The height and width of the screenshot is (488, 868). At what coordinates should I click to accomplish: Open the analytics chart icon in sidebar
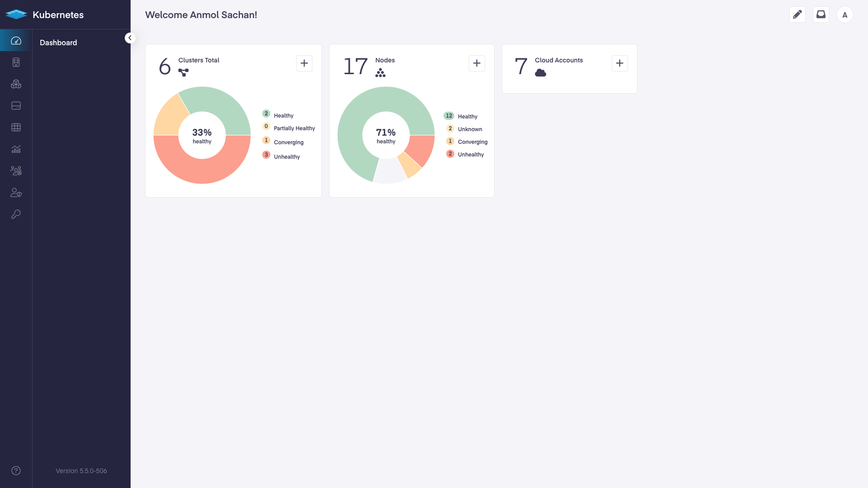tap(16, 149)
